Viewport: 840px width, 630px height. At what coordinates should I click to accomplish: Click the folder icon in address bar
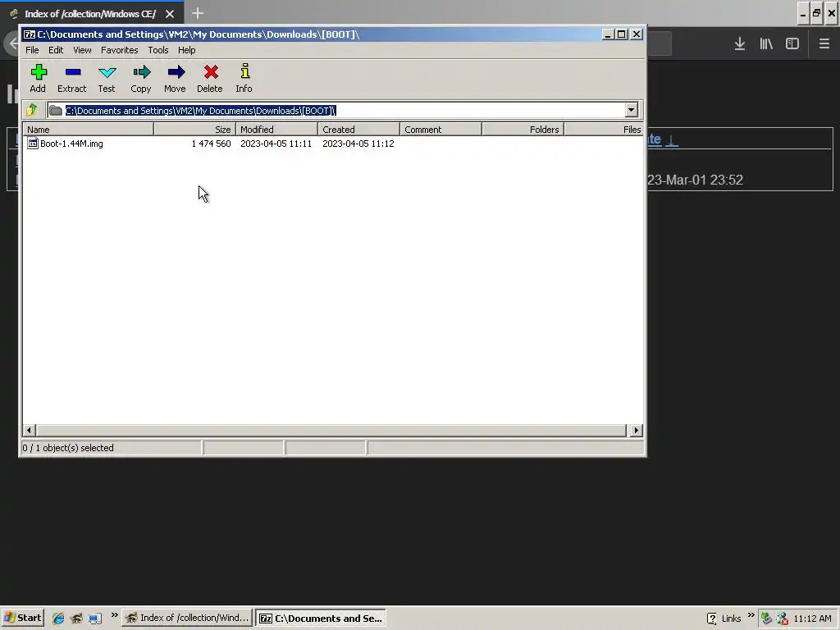click(x=55, y=111)
